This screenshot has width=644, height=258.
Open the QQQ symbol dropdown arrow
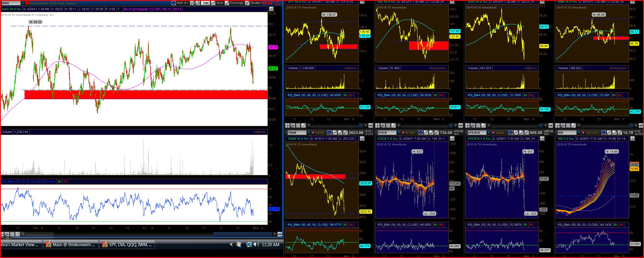pyautogui.click(x=23, y=3)
